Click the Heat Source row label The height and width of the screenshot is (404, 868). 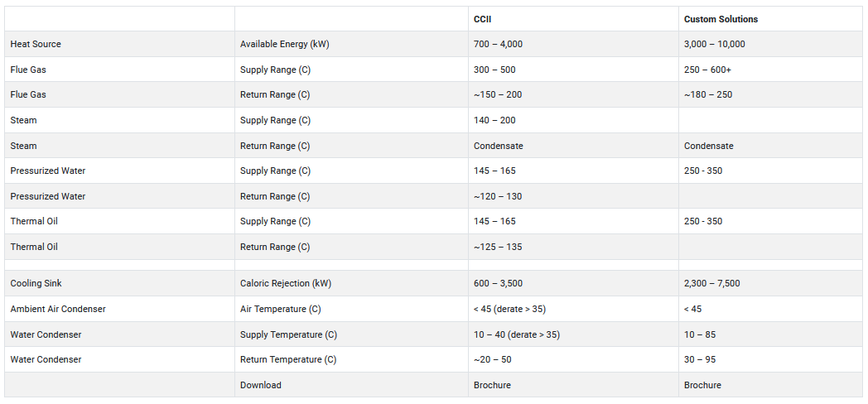coord(36,44)
